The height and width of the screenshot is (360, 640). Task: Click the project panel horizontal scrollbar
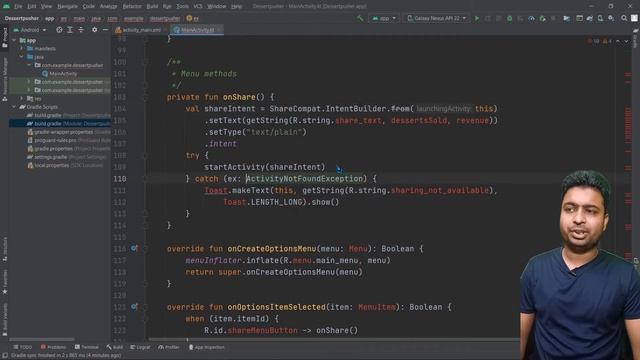click(x=42, y=339)
